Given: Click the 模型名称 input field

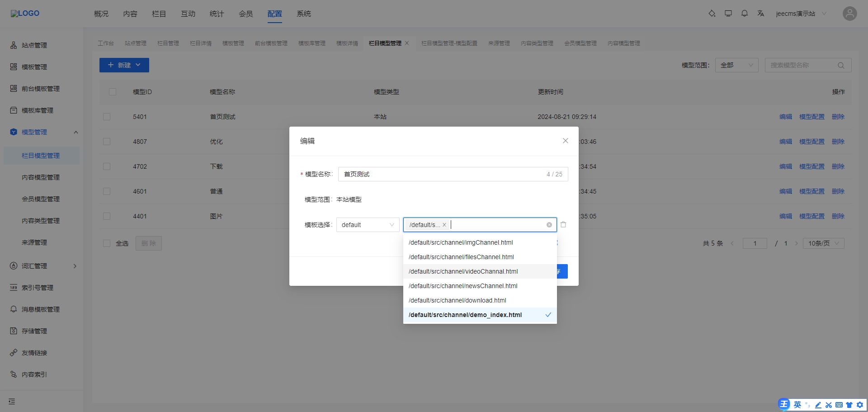Looking at the screenshot, I should pos(443,174).
